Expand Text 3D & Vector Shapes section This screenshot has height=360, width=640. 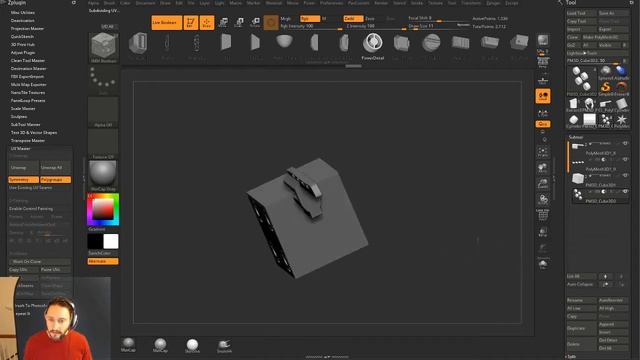[x=34, y=133]
